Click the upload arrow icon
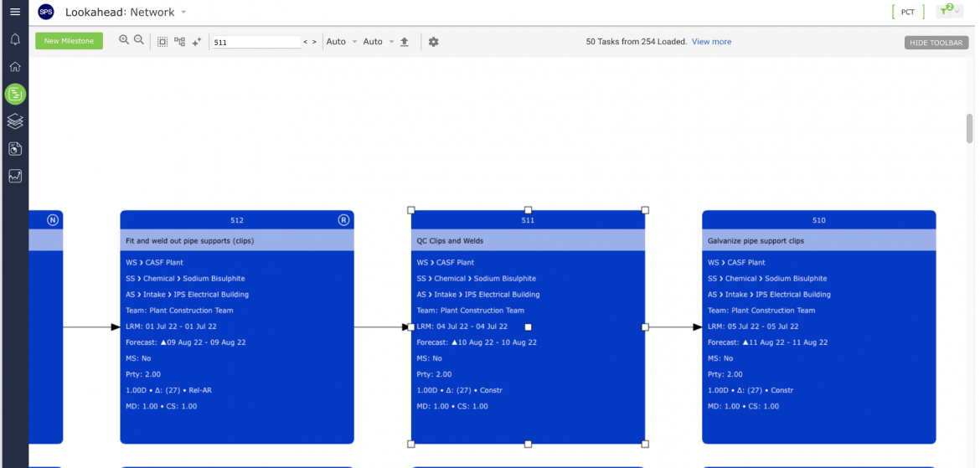The width and height of the screenshot is (980, 468). coord(405,42)
